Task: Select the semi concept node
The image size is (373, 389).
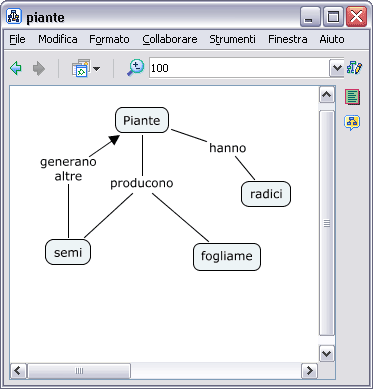Action: pyautogui.click(x=68, y=252)
